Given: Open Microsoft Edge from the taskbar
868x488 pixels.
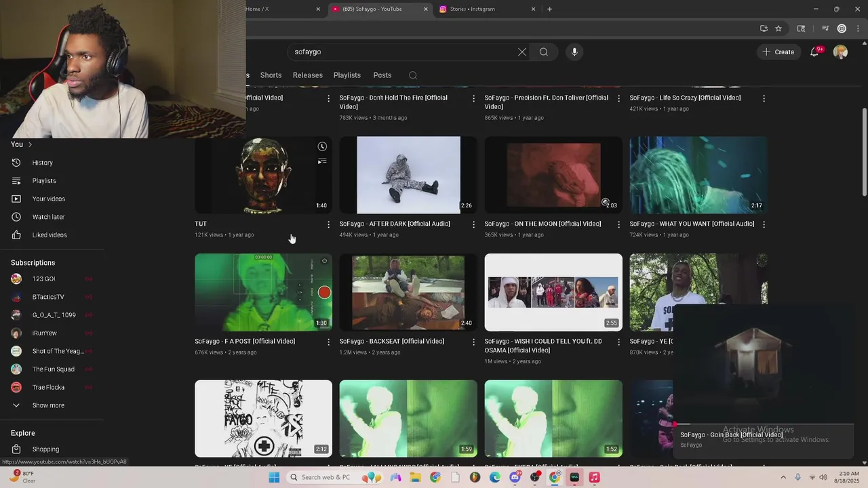Looking at the screenshot, I should pyautogui.click(x=495, y=477).
